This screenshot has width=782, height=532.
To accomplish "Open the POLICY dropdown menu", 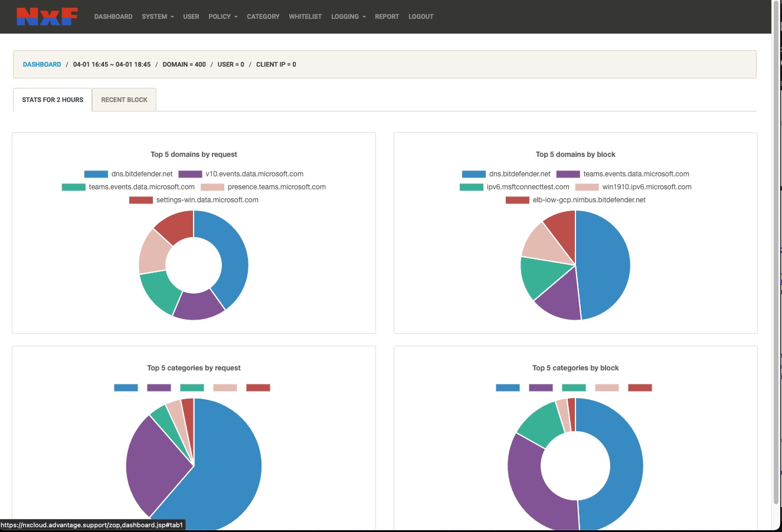I will pyautogui.click(x=220, y=17).
